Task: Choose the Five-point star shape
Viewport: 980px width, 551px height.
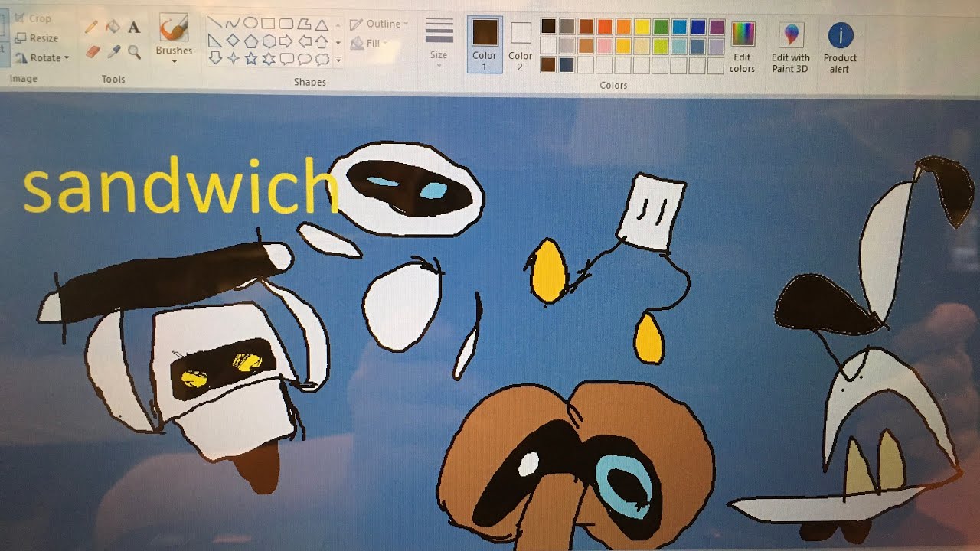Action: click(250, 58)
